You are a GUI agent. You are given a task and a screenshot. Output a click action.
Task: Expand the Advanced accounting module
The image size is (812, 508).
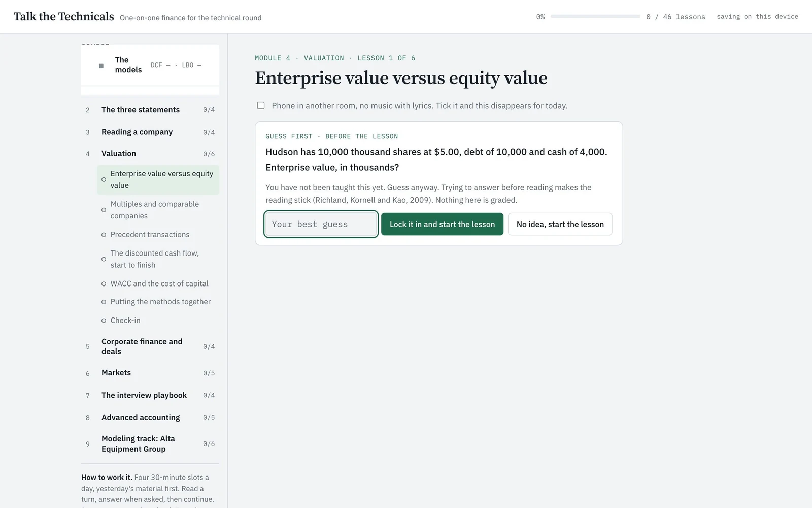pos(150,417)
